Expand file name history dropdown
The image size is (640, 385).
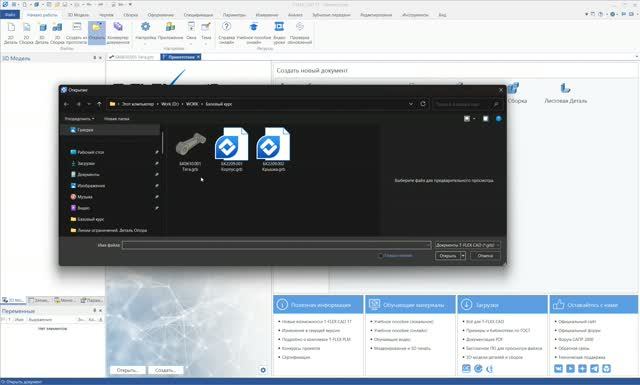click(x=428, y=245)
